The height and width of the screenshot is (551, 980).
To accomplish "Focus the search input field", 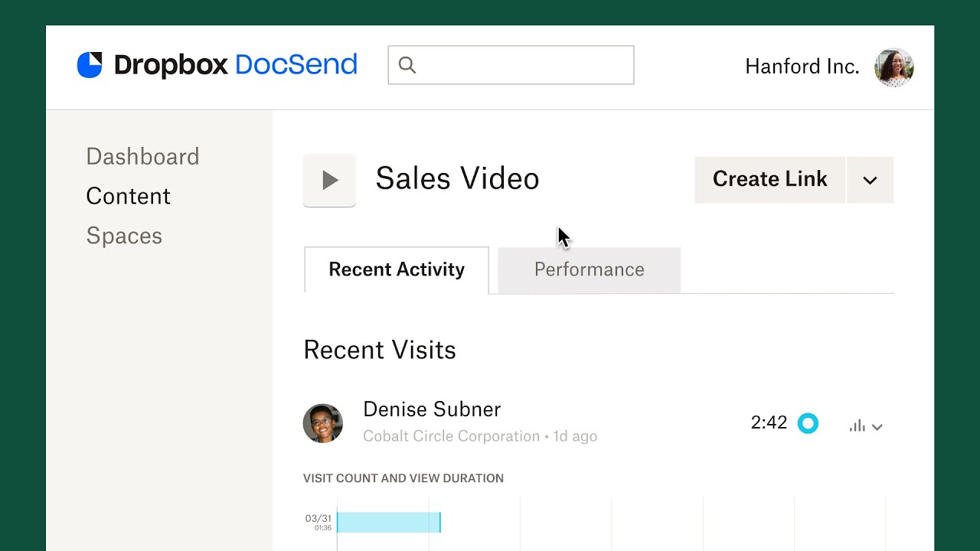I will (511, 65).
